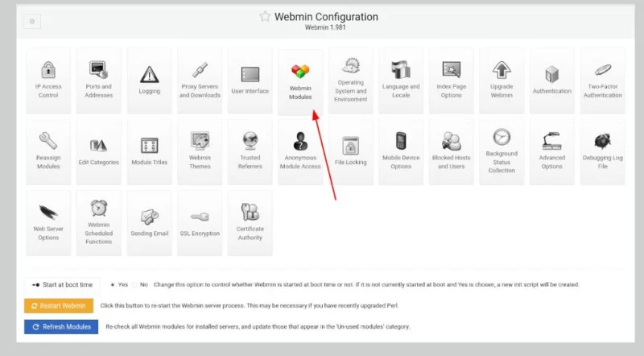The width and height of the screenshot is (644, 356).
Task: Open User Interface settings
Action: pos(250,81)
